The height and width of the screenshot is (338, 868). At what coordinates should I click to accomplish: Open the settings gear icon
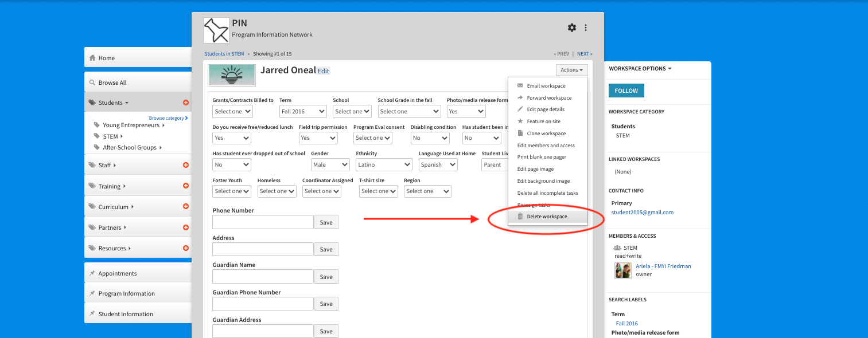(571, 27)
